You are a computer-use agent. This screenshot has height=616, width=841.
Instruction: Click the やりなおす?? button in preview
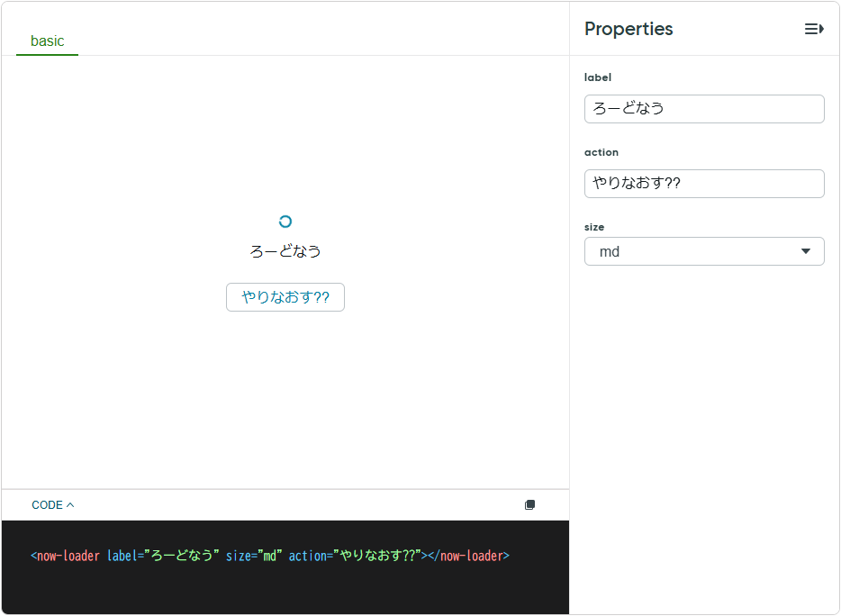click(x=285, y=297)
